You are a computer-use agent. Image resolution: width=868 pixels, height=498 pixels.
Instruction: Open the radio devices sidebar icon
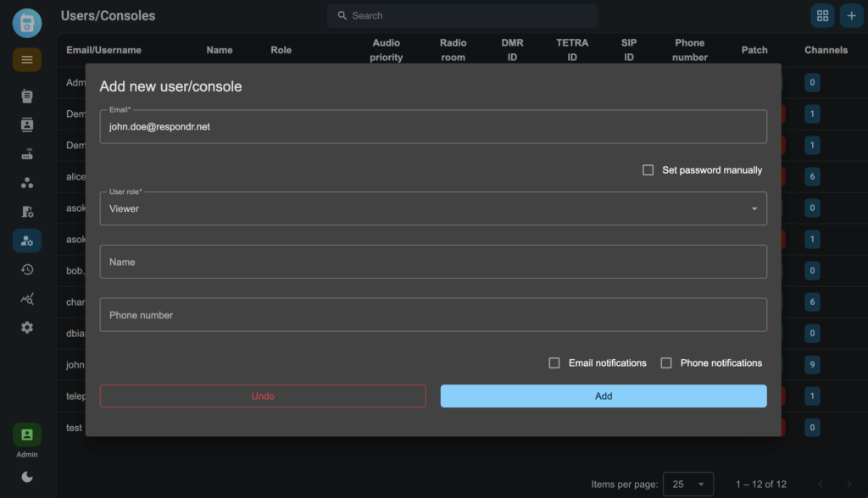[27, 96]
